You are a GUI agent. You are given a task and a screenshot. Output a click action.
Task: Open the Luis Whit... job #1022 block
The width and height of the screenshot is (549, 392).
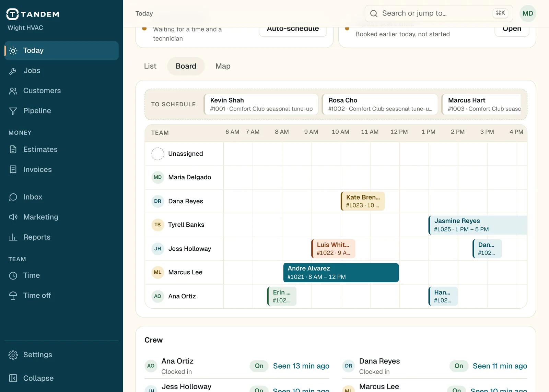point(333,249)
